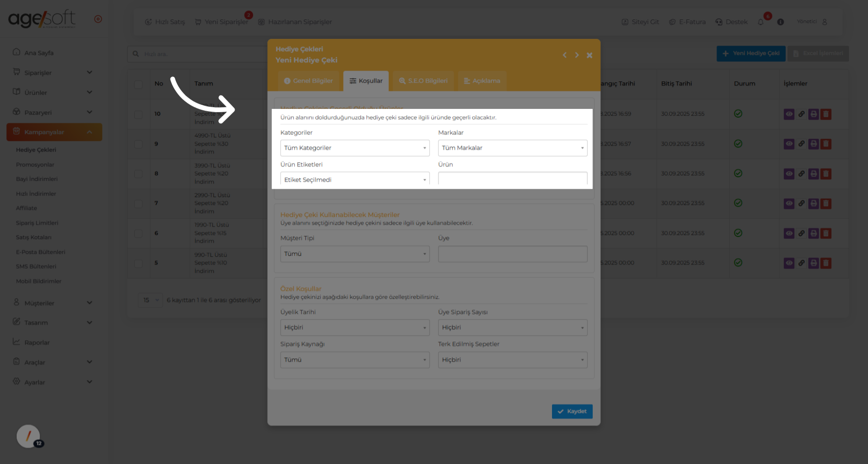Click the Yeni Hediye Çeki button
Viewport: 868px width, 464px height.
point(750,53)
